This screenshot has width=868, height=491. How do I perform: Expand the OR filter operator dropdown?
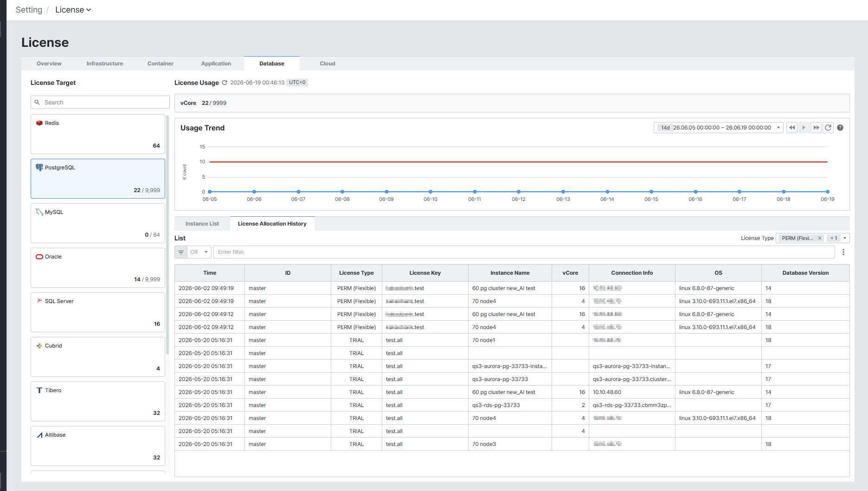199,252
